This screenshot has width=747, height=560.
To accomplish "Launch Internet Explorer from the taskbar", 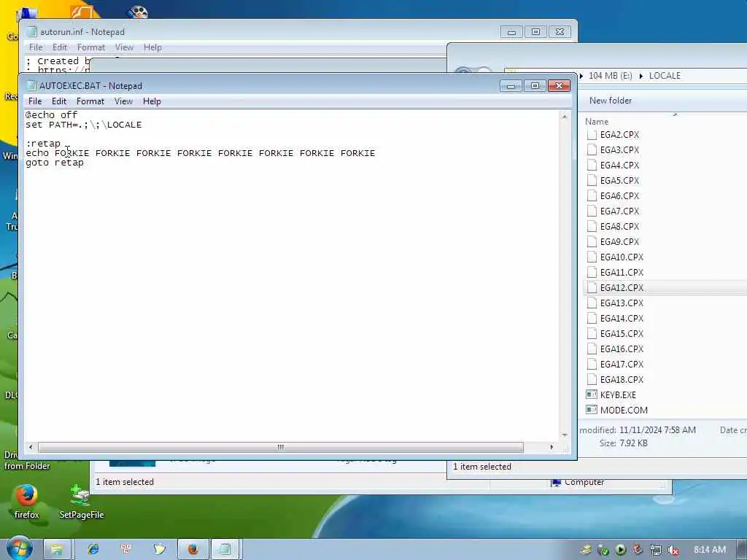I will 93,550.
